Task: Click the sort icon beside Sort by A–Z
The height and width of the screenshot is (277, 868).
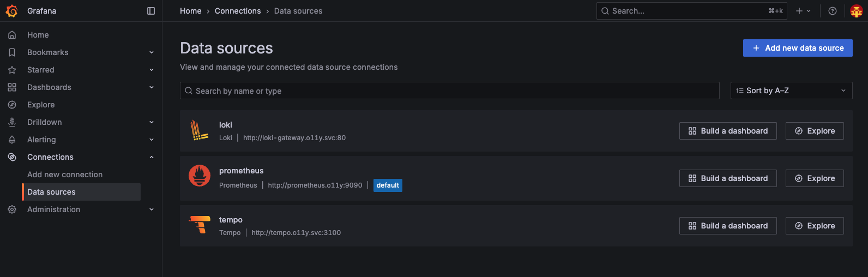Action: tap(740, 91)
